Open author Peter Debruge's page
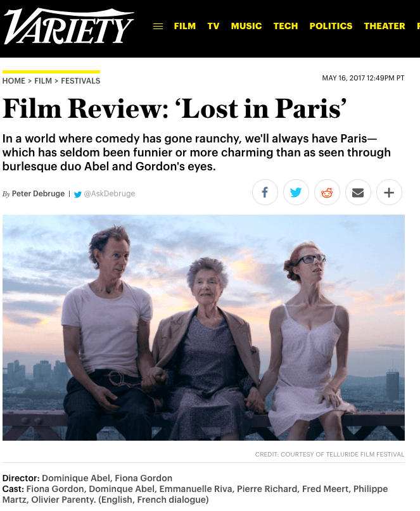Viewport: 420px width, 511px height. (x=38, y=194)
